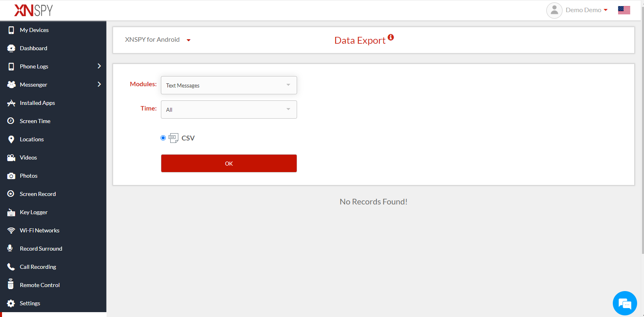The width and height of the screenshot is (644, 317).
Task: Click the Locations pin icon
Action: pos(11,139)
